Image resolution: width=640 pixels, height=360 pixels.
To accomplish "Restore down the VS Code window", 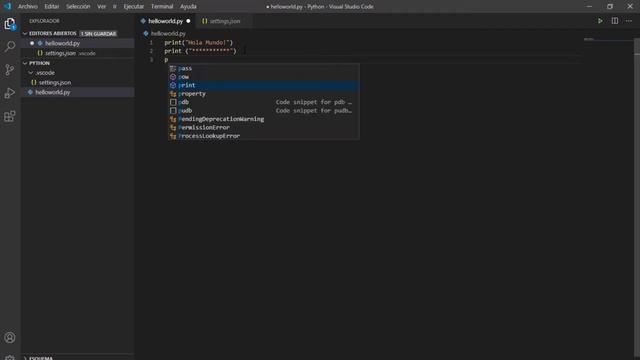I will 610,6.
